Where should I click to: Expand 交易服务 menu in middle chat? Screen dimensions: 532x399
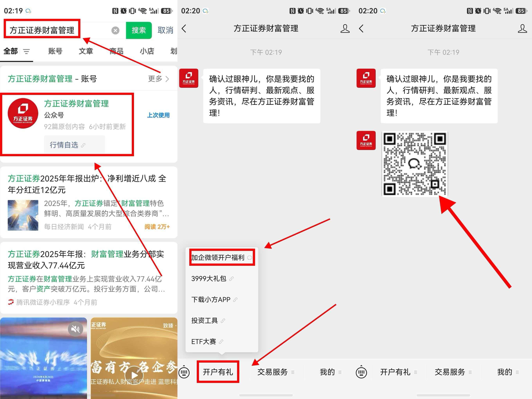pos(276,372)
